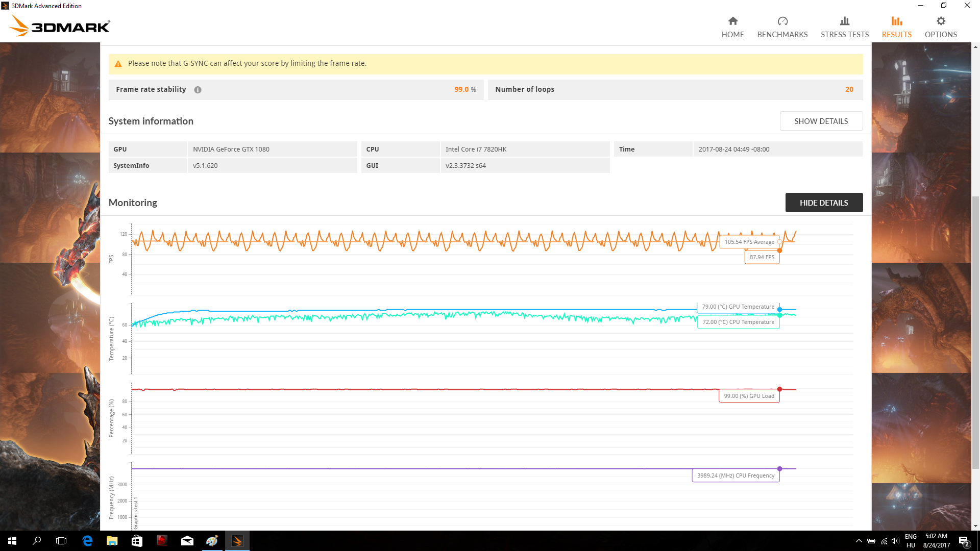Screen dimensions: 980x551
Task: Open the BENCHMARKS tab
Action: 782,28
